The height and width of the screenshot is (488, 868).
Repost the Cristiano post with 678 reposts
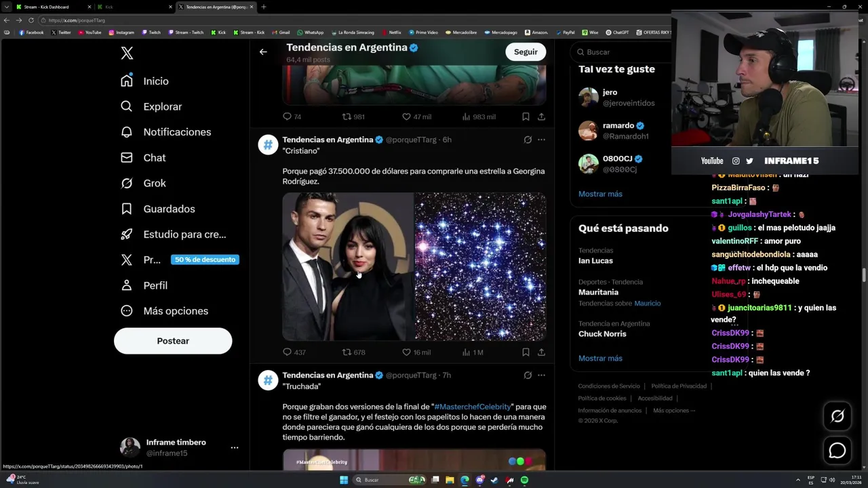[x=353, y=352]
